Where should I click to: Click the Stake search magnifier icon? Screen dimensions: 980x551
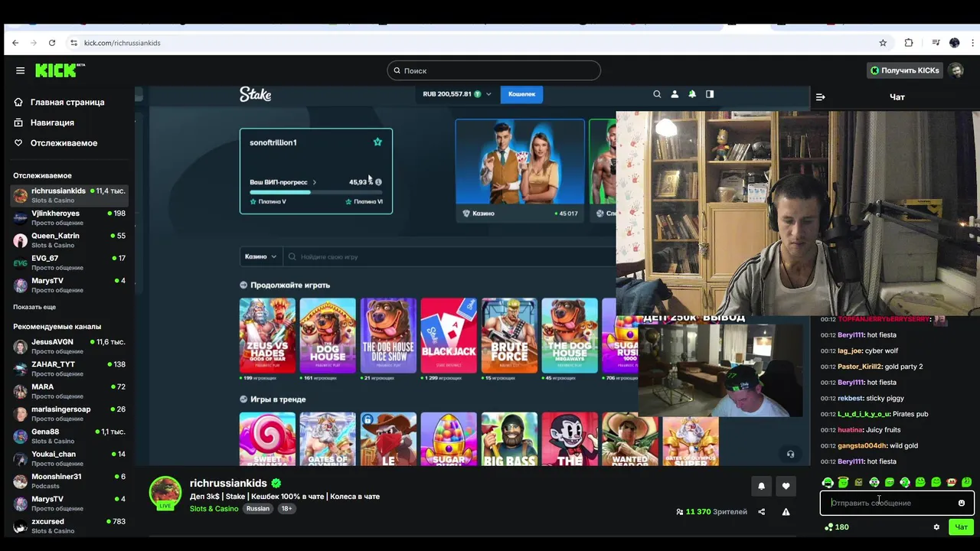point(657,94)
